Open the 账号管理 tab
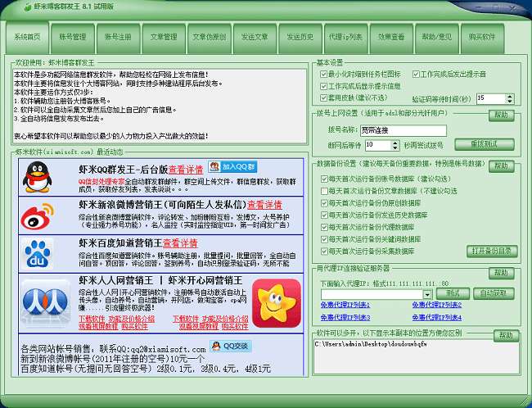The height and width of the screenshot is (408, 532). (x=73, y=38)
